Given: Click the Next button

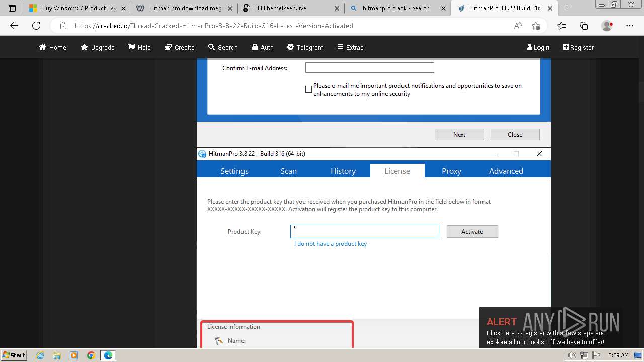Looking at the screenshot, I should coord(459,134).
